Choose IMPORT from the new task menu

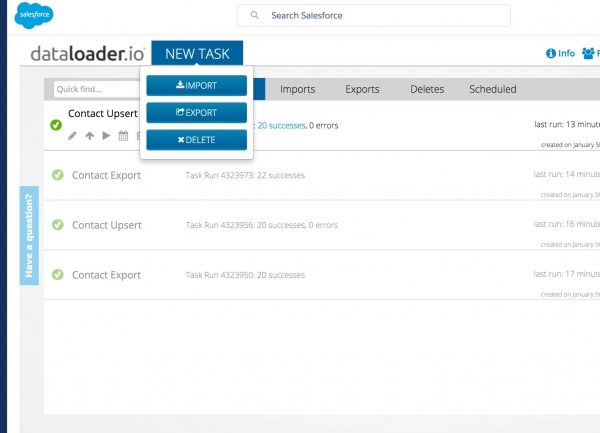196,85
